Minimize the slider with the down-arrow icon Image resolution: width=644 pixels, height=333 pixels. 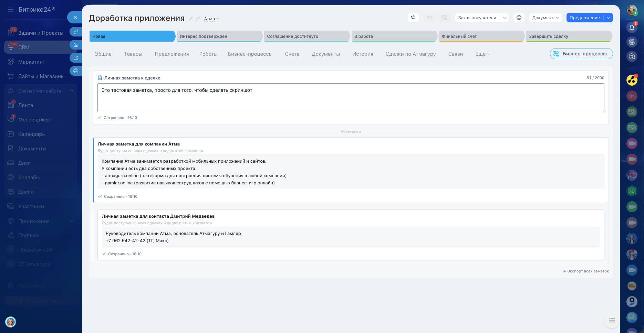pos(76,45)
